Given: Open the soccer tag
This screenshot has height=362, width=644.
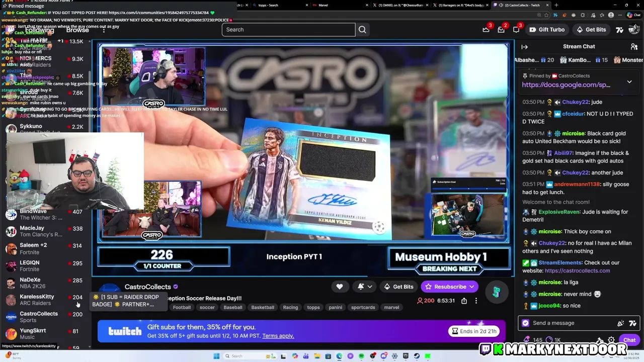Looking at the screenshot, I should click(x=207, y=307).
